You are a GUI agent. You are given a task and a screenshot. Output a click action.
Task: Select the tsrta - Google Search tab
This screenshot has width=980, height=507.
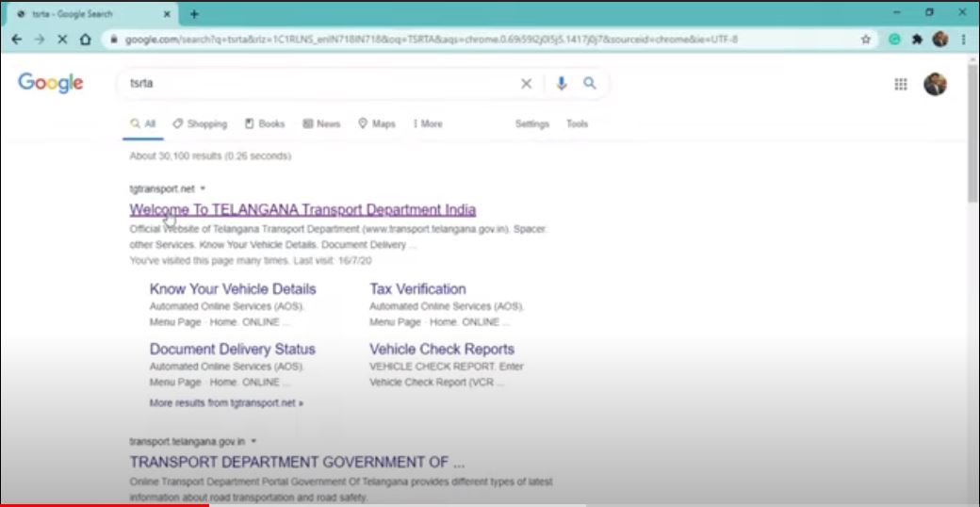(x=93, y=14)
